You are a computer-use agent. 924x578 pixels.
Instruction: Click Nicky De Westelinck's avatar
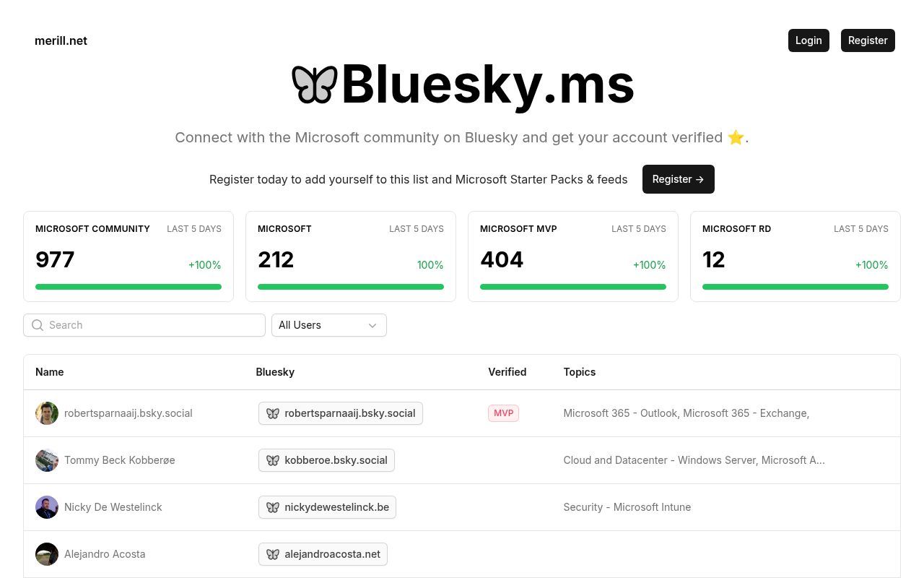click(x=47, y=507)
